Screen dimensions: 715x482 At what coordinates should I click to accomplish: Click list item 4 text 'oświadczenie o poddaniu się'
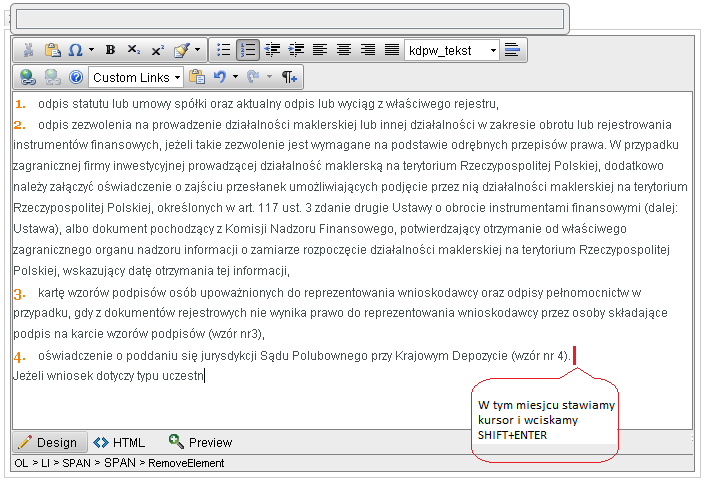118,356
